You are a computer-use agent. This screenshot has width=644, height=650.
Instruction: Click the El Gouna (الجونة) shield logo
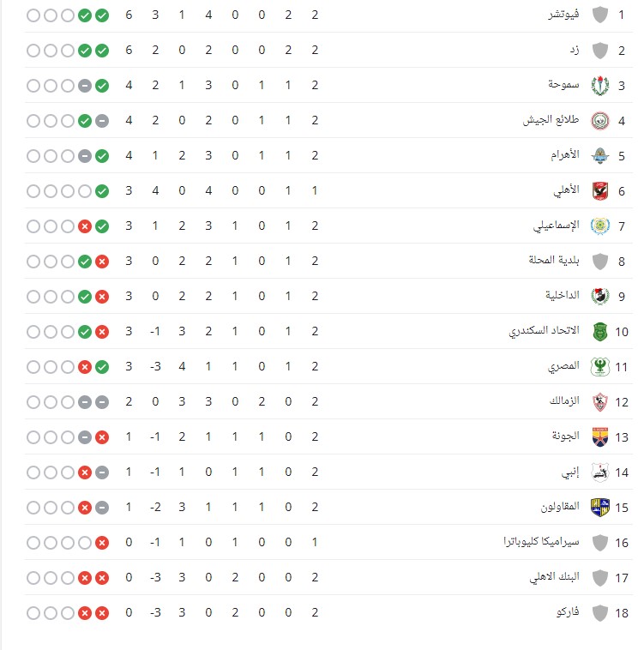pos(599,436)
